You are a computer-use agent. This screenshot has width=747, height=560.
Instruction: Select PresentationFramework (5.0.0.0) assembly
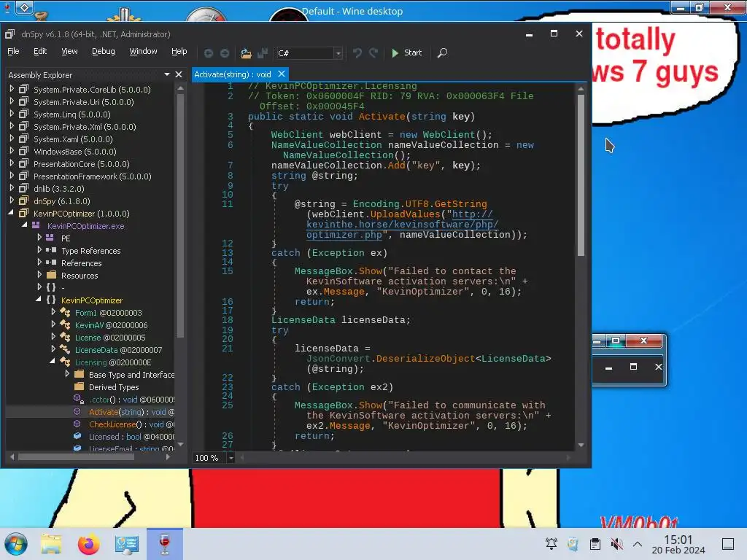coord(93,176)
